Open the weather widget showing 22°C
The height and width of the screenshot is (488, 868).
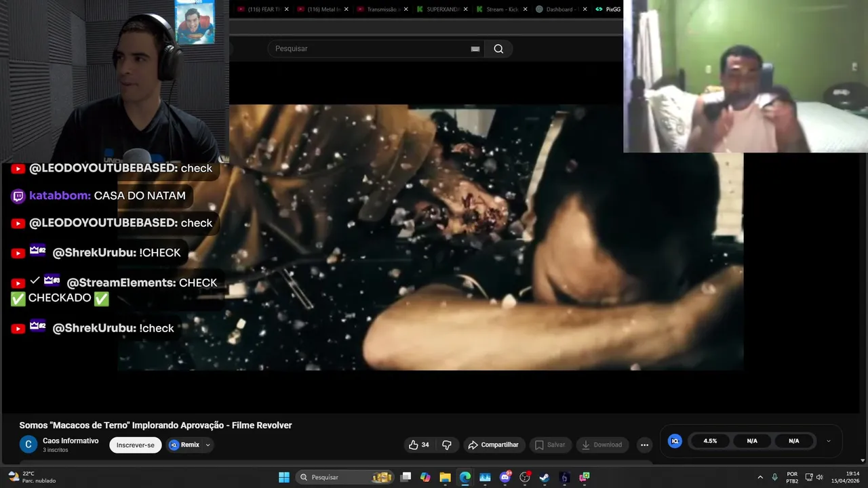tap(32, 477)
